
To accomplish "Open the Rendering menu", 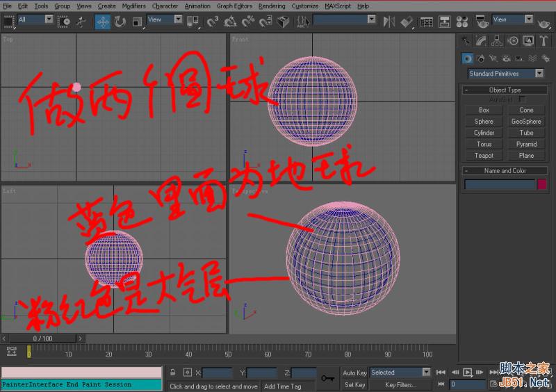I will coord(272,6).
